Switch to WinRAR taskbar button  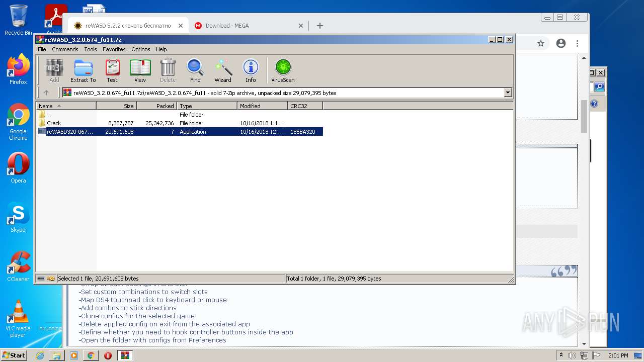coord(125,355)
